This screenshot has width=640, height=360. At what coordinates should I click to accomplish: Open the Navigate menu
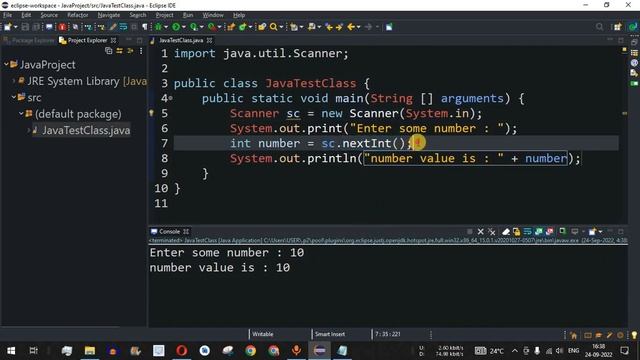pyautogui.click(x=109, y=15)
